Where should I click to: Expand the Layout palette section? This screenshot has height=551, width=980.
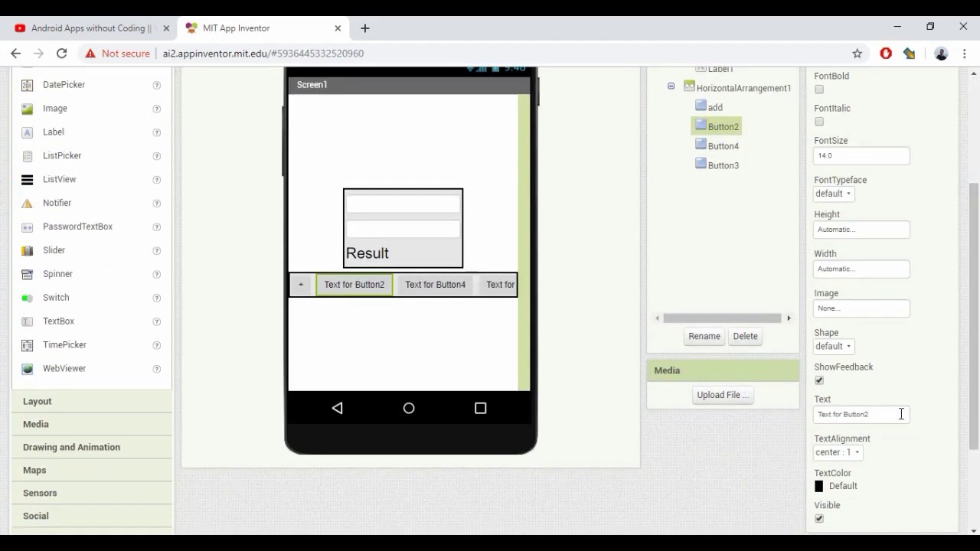pyautogui.click(x=92, y=401)
